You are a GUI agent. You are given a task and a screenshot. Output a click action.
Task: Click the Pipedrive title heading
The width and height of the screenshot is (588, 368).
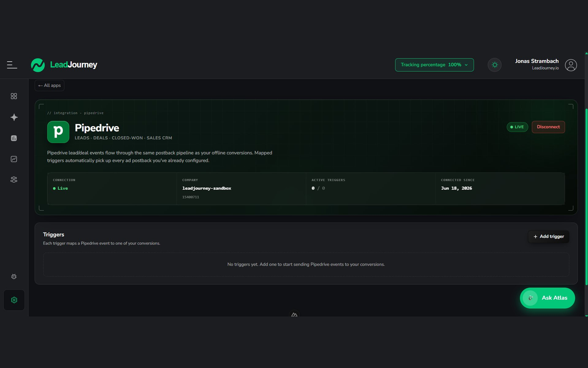97,128
